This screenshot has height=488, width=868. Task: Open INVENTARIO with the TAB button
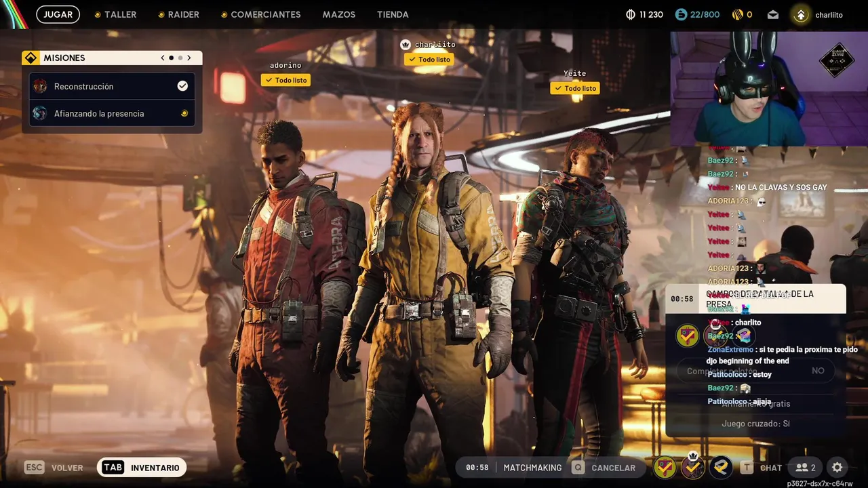coord(142,468)
